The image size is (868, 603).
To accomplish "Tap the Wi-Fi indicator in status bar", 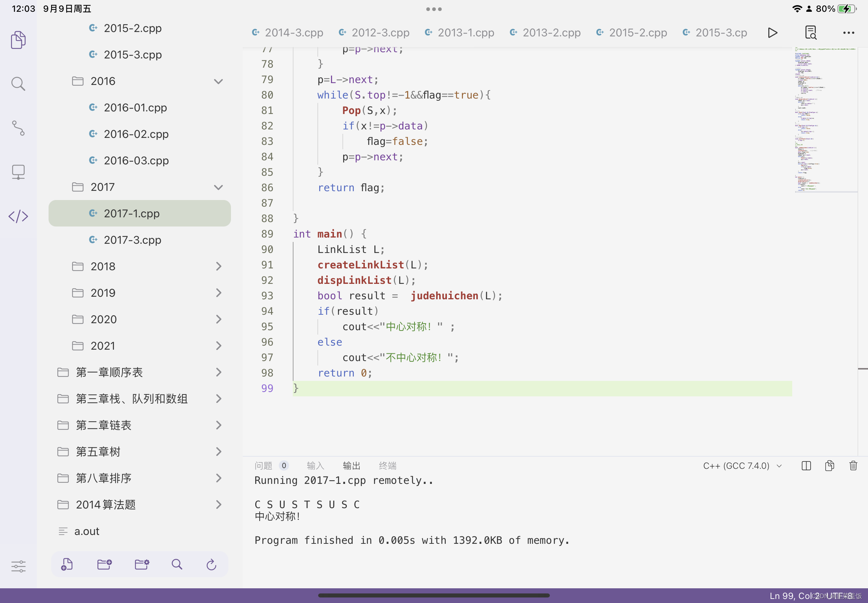I will 797,9.
